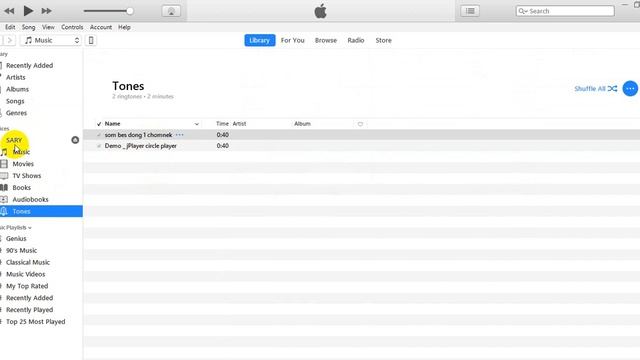Switch to the For You tab
This screenshot has width=640, height=360.
[293, 40]
